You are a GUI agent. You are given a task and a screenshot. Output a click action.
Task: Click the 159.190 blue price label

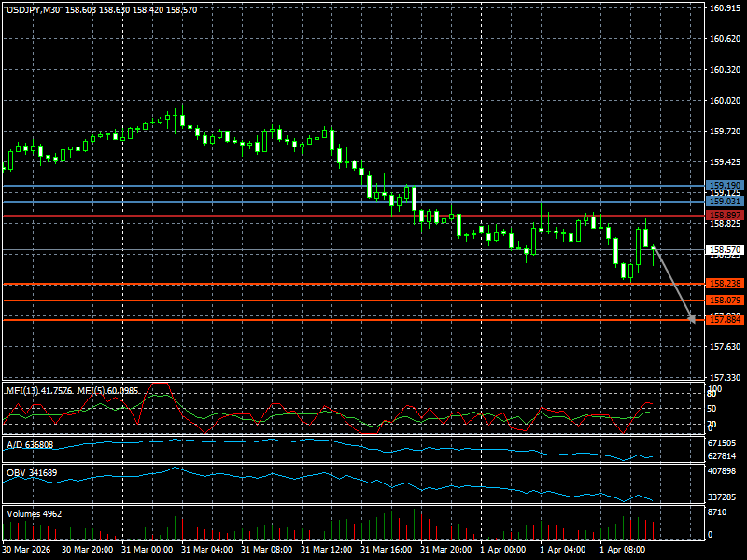click(x=725, y=186)
